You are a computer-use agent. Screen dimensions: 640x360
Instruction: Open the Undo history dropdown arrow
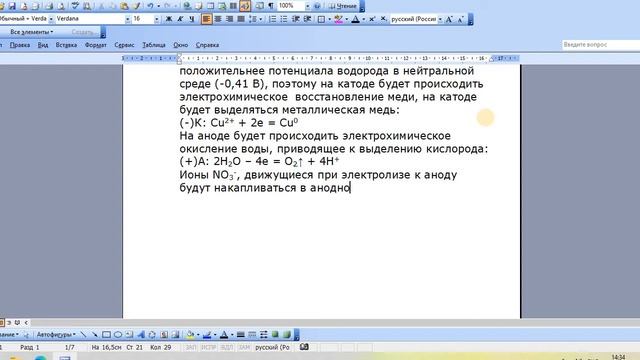pyautogui.click(x=158, y=6)
